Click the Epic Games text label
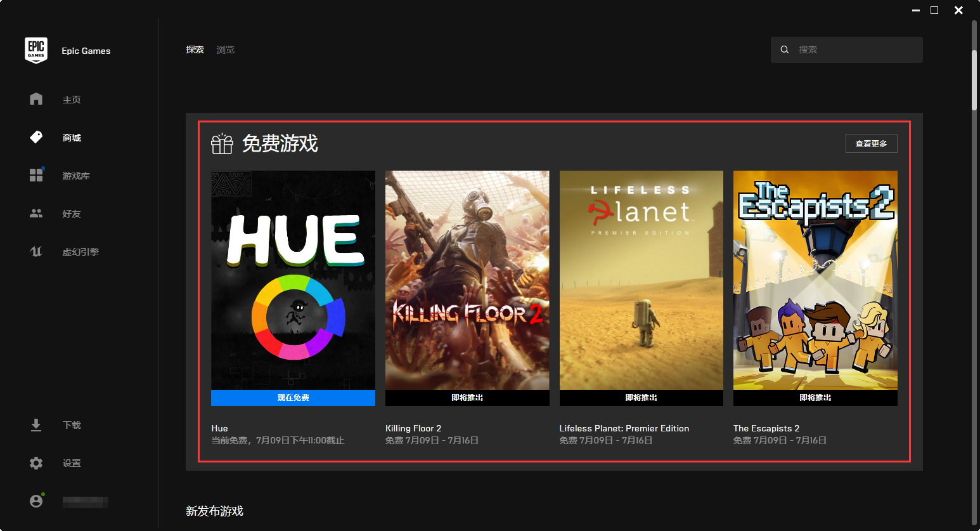 (86, 51)
